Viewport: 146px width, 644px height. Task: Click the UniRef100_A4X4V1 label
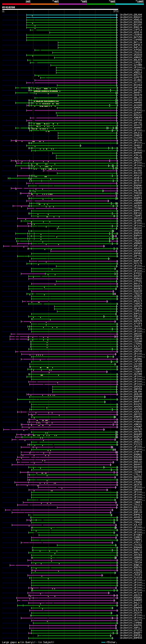(131, 168)
